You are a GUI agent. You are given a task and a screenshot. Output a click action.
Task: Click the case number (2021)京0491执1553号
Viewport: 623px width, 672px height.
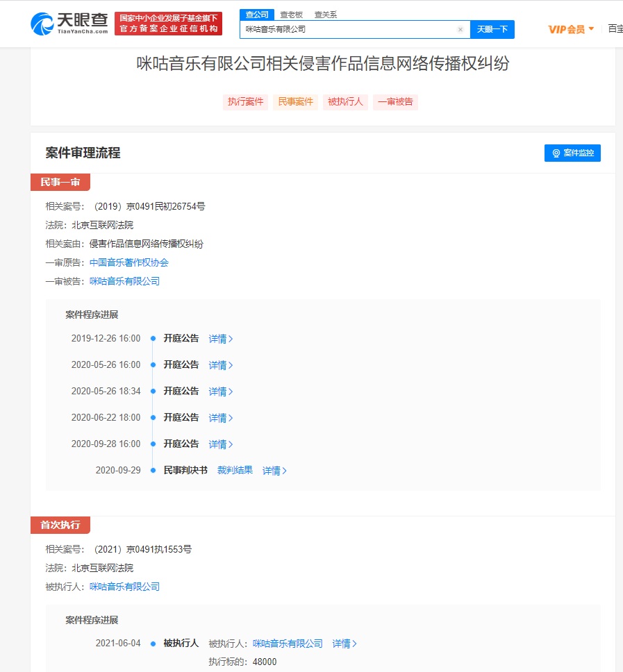click(x=143, y=549)
